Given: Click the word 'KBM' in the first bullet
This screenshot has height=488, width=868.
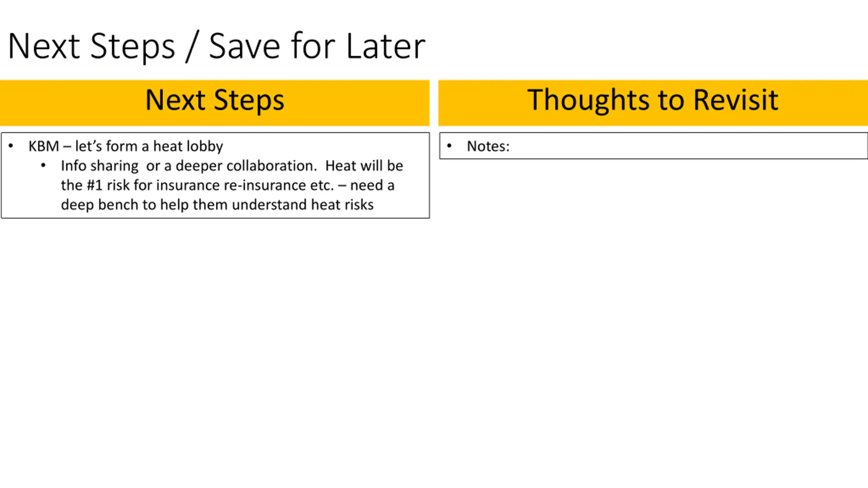Looking at the screenshot, I should [x=44, y=146].
